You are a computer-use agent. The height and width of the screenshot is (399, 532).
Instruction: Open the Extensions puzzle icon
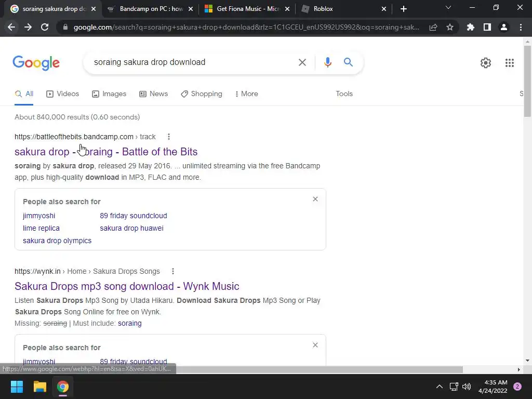[x=471, y=27]
